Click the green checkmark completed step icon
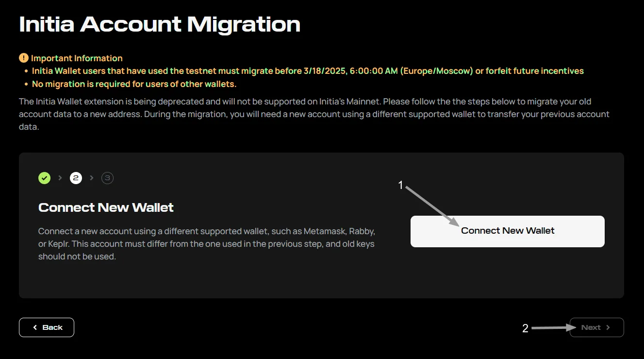The width and height of the screenshot is (644, 359). (44, 178)
